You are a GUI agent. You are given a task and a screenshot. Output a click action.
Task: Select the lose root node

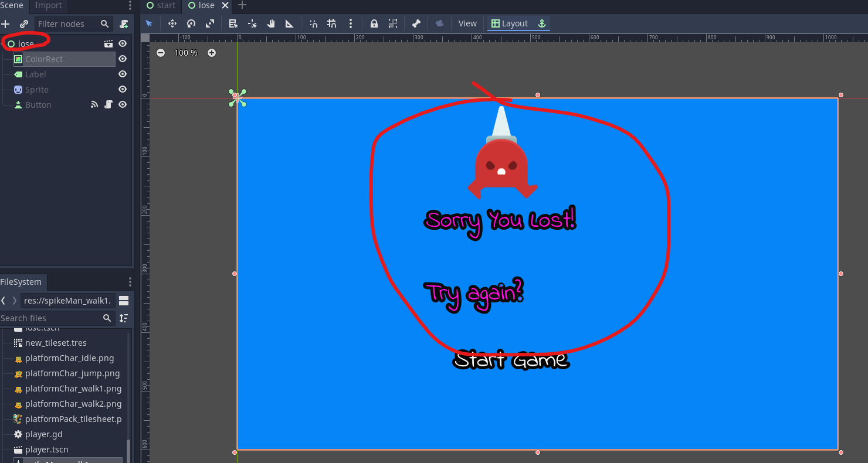pyautogui.click(x=26, y=44)
